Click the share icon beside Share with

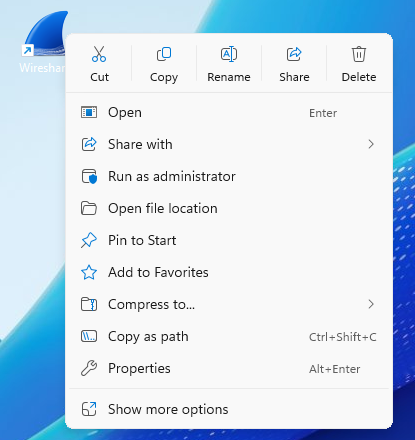point(89,144)
